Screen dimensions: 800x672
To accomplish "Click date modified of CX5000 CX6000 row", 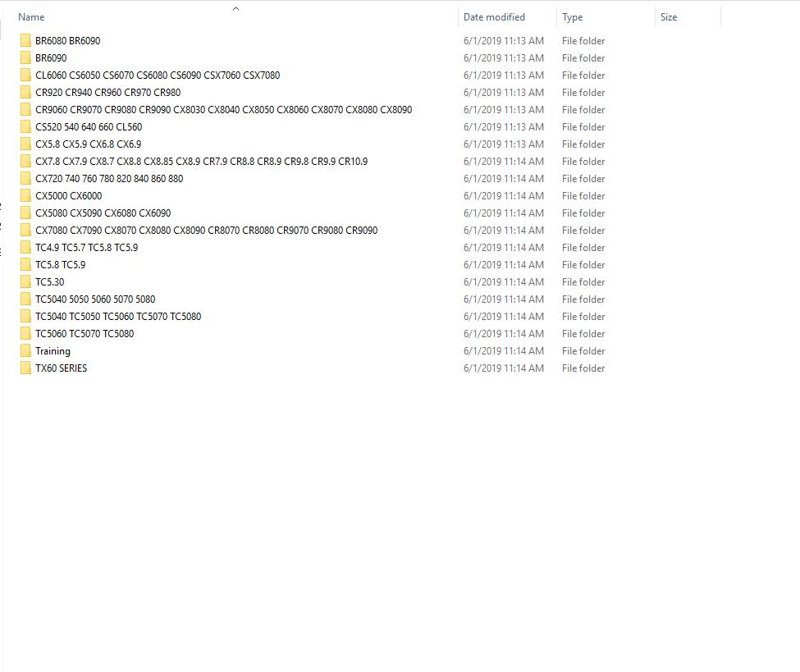I will pyautogui.click(x=504, y=196).
